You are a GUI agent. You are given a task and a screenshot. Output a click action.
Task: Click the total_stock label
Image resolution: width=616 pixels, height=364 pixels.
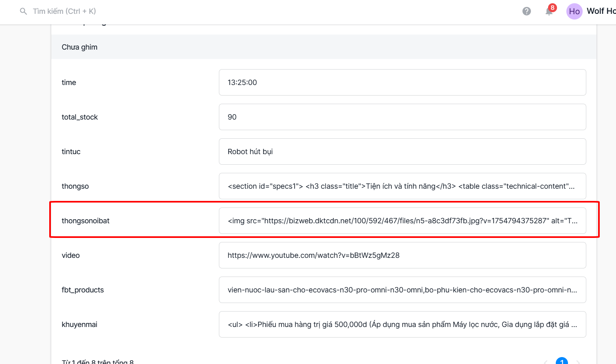pyautogui.click(x=80, y=117)
